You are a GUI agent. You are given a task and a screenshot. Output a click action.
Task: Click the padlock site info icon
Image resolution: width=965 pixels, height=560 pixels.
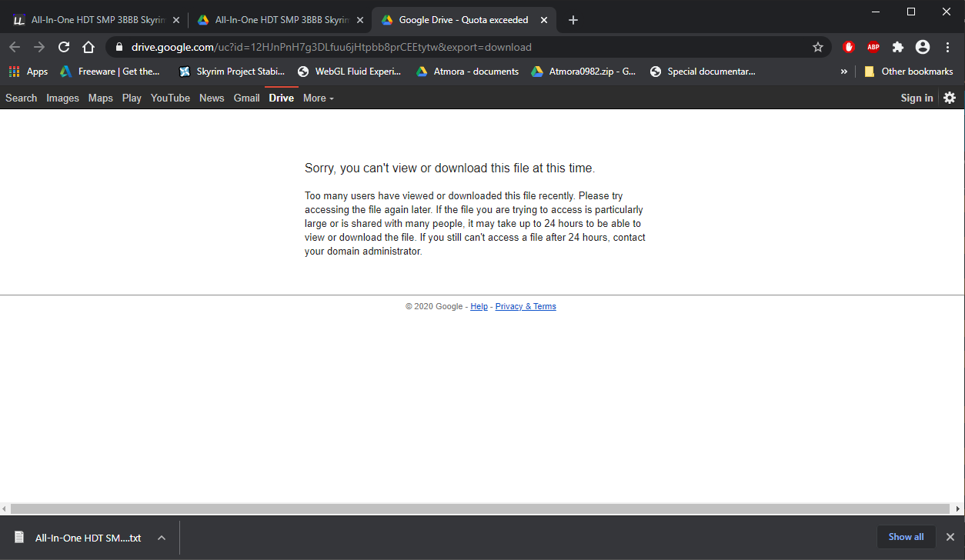click(119, 47)
